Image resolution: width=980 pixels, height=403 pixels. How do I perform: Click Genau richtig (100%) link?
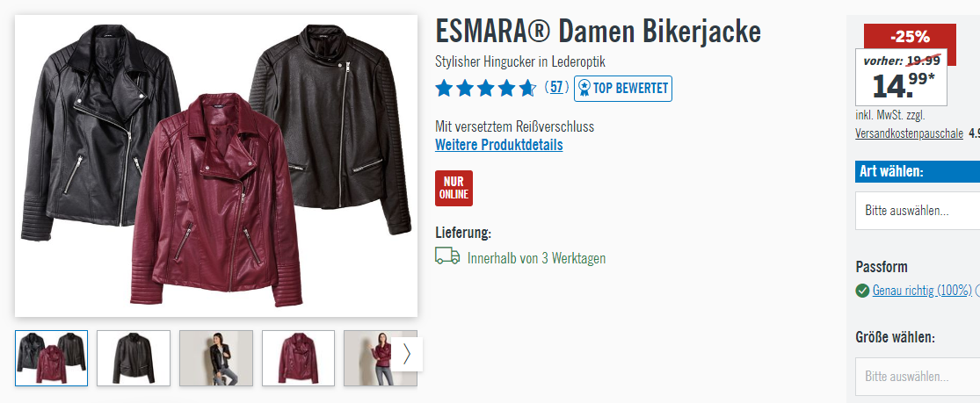pyautogui.click(x=922, y=291)
